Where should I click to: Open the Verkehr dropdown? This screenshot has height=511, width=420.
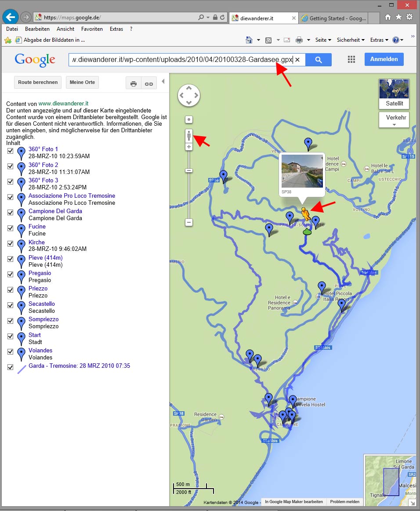(x=394, y=119)
